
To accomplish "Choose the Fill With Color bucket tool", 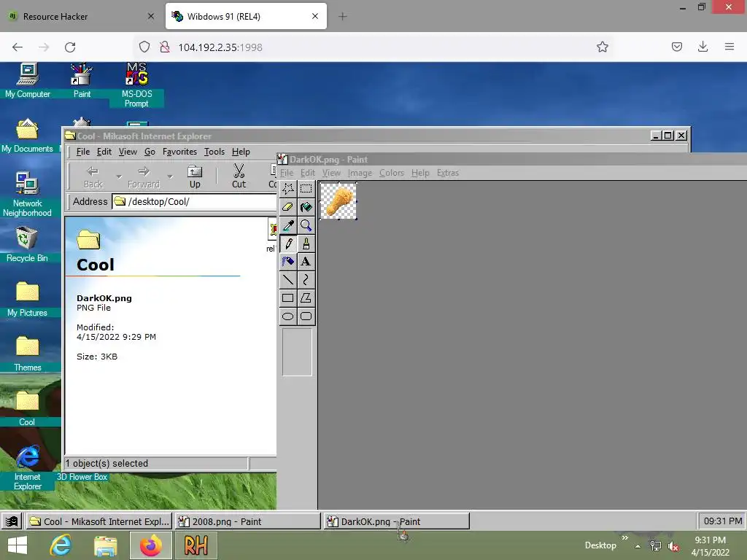I will pyautogui.click(x=306, y=206).
